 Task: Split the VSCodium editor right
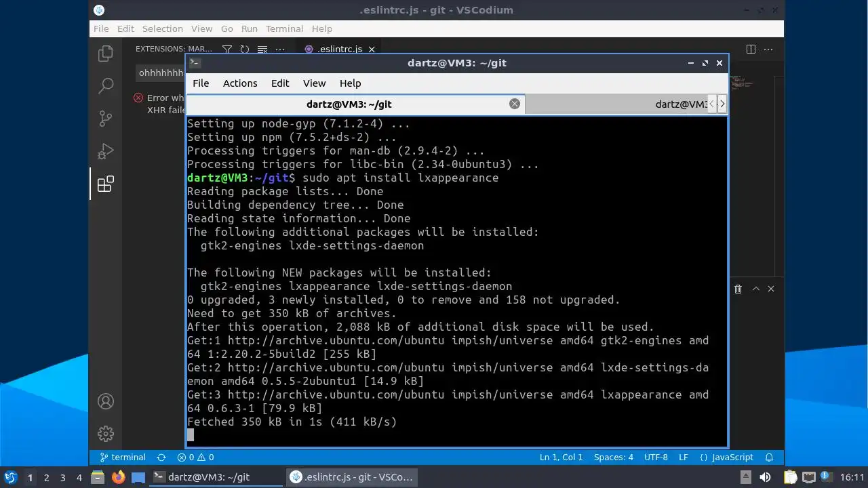coord(751,49)
